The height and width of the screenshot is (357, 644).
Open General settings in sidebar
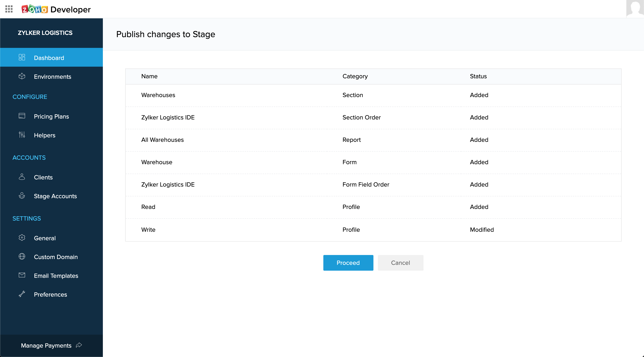click(x=45, y=238)
